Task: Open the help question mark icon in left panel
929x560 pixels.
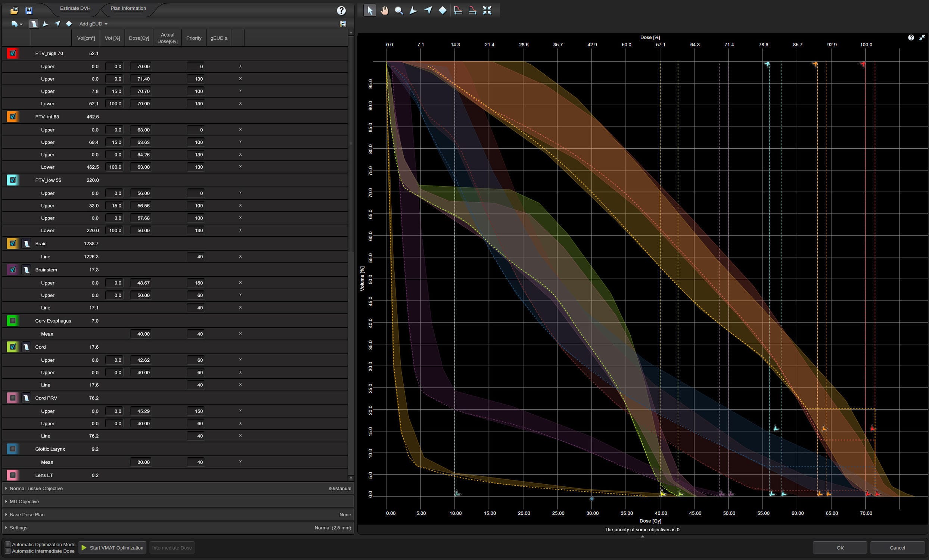Action: pos(341,10)
